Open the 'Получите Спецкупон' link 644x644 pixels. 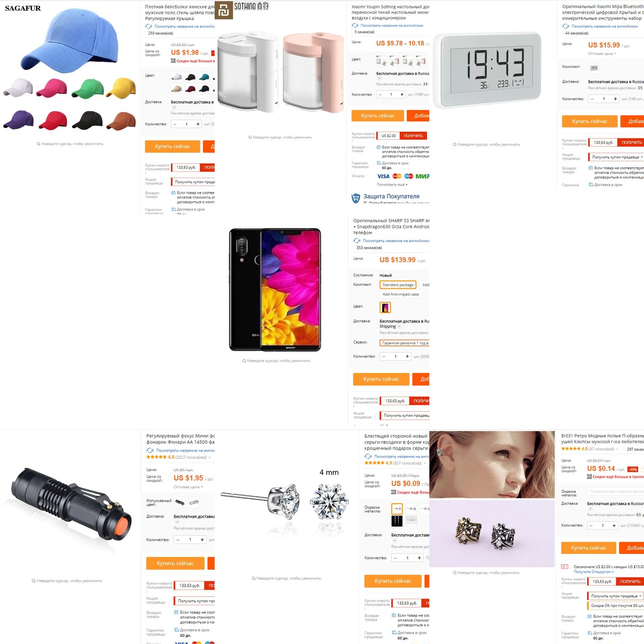pos(593,572)
